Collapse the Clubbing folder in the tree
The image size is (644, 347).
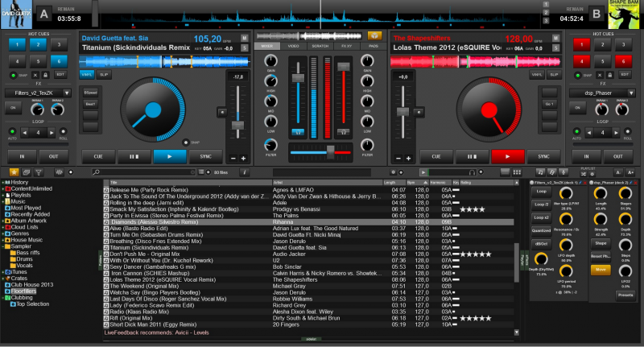point(3,297)
